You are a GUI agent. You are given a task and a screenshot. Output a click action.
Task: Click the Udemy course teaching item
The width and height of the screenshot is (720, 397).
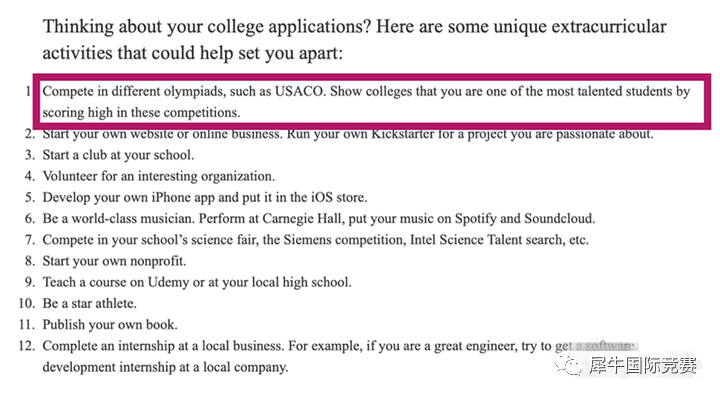197,282
